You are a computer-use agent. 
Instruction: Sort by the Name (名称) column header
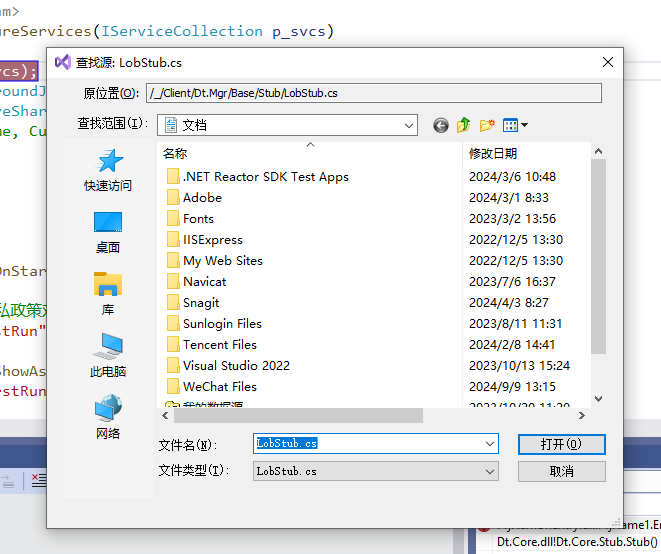pos(176,153)
